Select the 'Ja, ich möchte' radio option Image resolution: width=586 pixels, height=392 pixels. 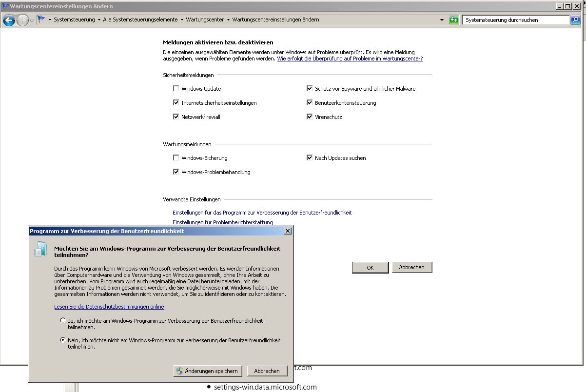tap(63, 321)
